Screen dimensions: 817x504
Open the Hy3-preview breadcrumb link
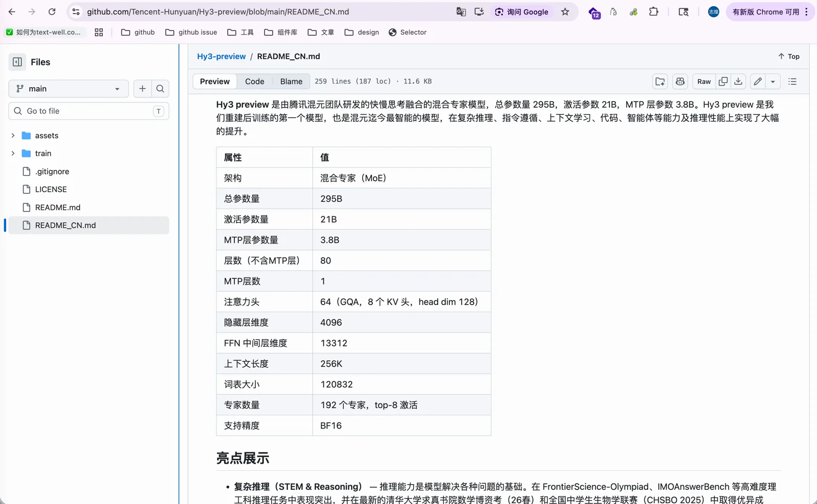[221, 56]
